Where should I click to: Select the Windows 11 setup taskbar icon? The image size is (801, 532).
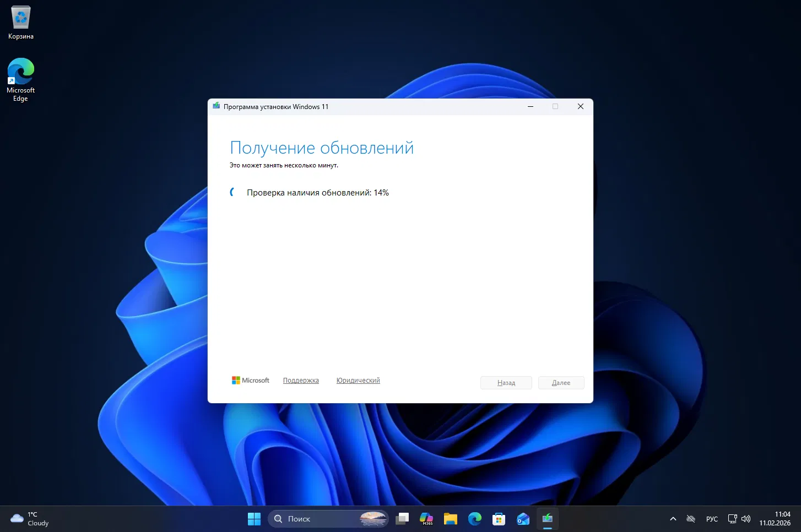click(x=548, y=519)
